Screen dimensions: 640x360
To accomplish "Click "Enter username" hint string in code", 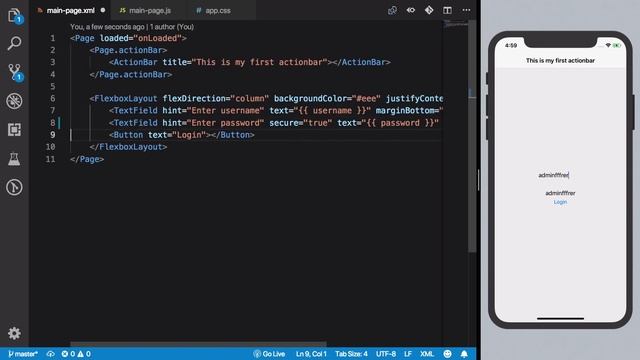I will tap(226, 111).
